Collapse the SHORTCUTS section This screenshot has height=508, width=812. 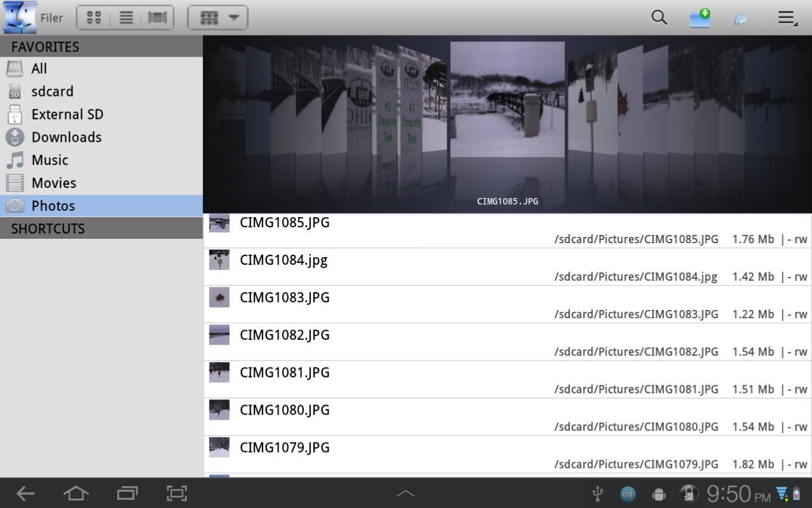[48, 228]
